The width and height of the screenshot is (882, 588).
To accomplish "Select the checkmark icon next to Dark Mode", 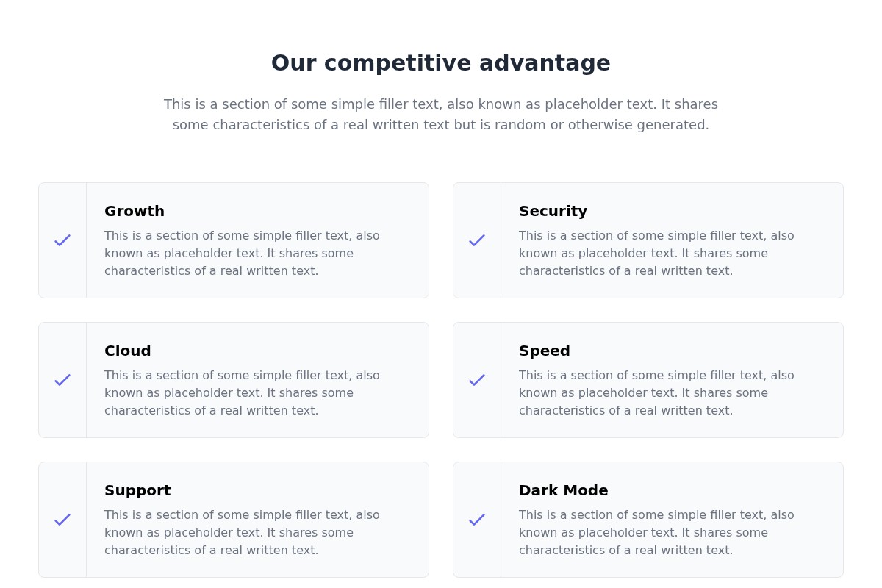I will click(477, 520).
